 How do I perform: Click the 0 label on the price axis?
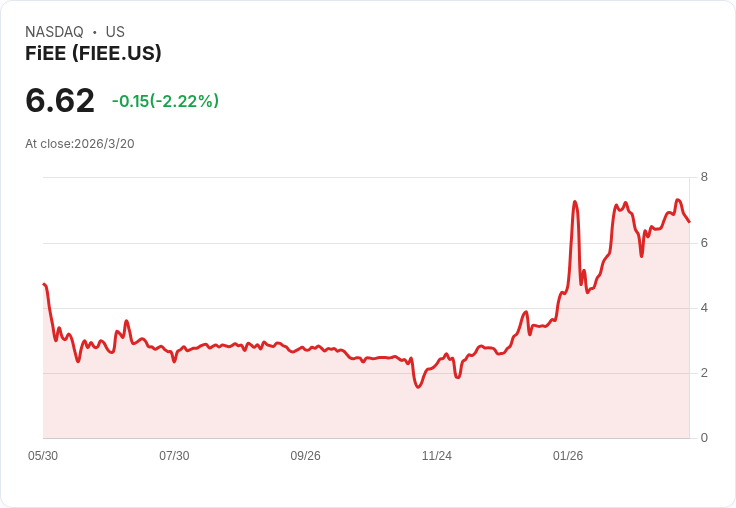(704, 438)
